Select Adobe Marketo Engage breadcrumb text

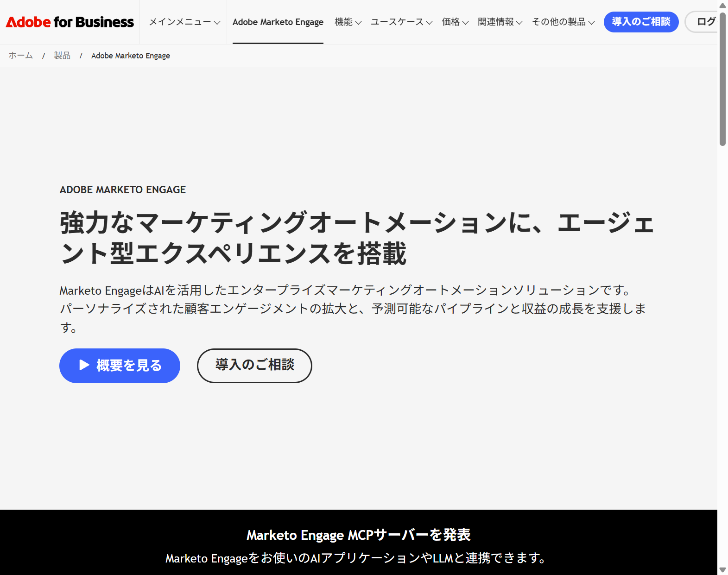point(131,56)
